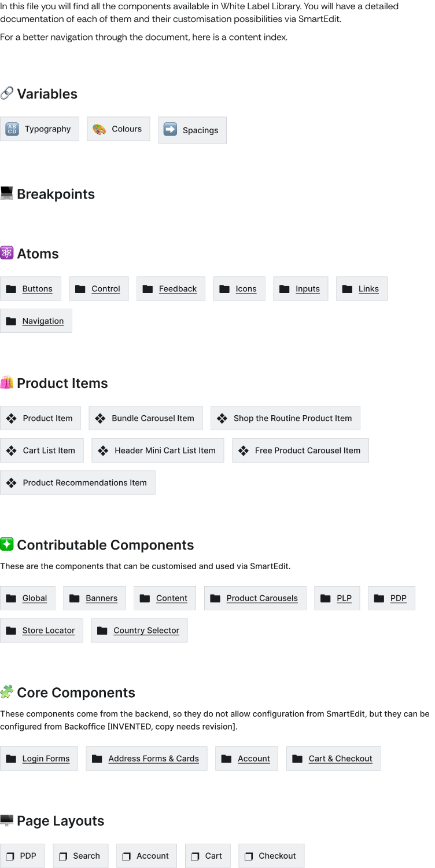
Task: Click the folder icon beside Icons
Action: tap(224, 289)
